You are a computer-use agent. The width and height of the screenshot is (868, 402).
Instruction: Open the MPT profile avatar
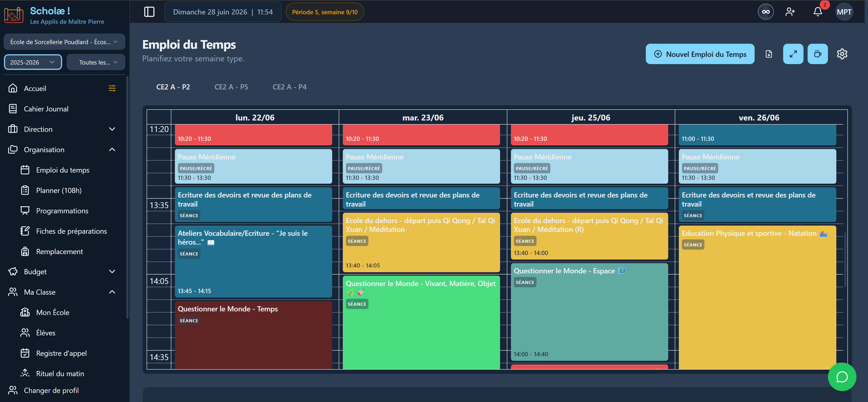point(844,12)
